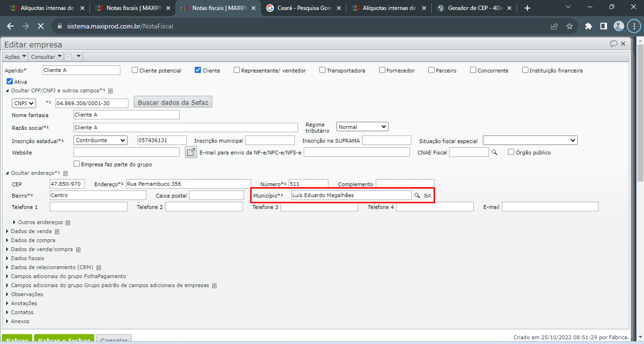Click Buscar dados da Sefaz button

click(x=172, y=102)
